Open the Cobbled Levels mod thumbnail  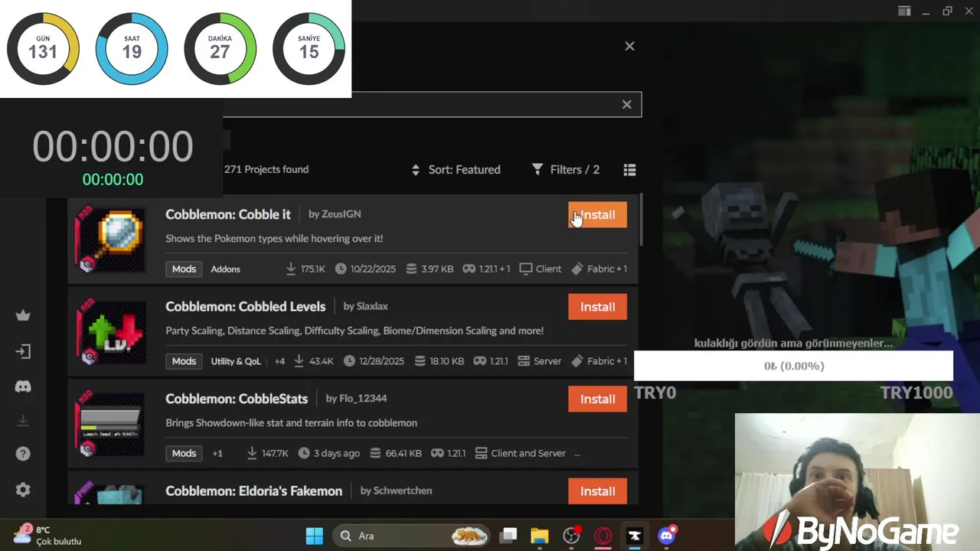(109, 332)
